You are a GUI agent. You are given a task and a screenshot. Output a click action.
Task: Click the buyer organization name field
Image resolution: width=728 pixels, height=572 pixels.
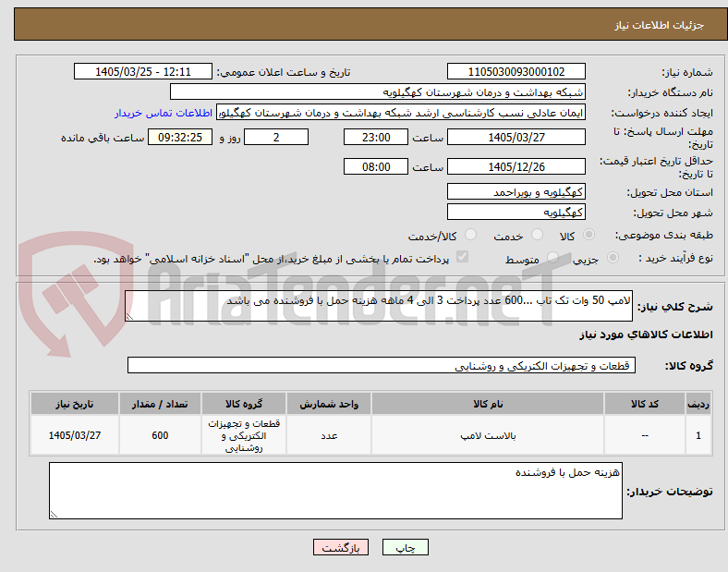coord(378,91)
